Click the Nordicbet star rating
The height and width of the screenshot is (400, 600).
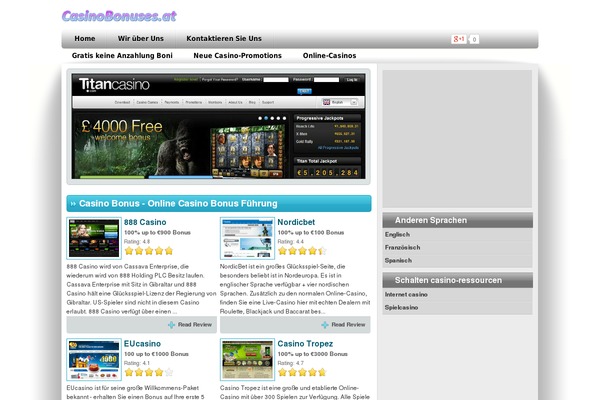[302, 251]
